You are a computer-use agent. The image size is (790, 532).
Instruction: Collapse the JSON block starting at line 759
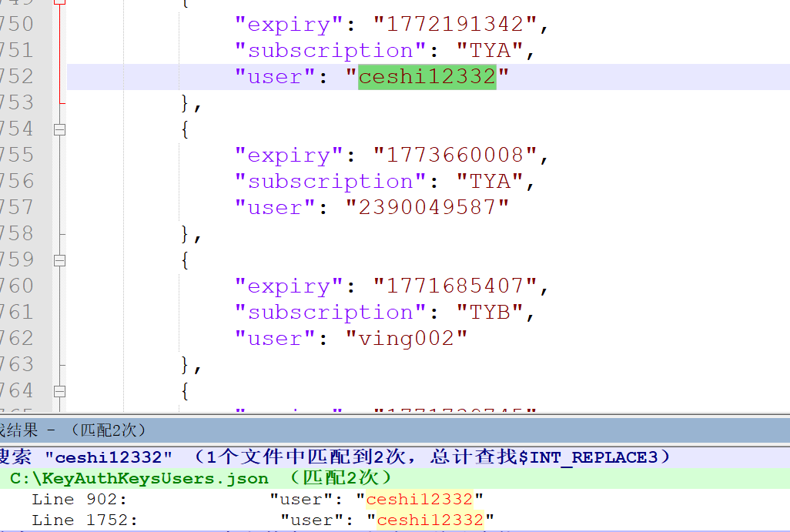[x=59, y=260]
